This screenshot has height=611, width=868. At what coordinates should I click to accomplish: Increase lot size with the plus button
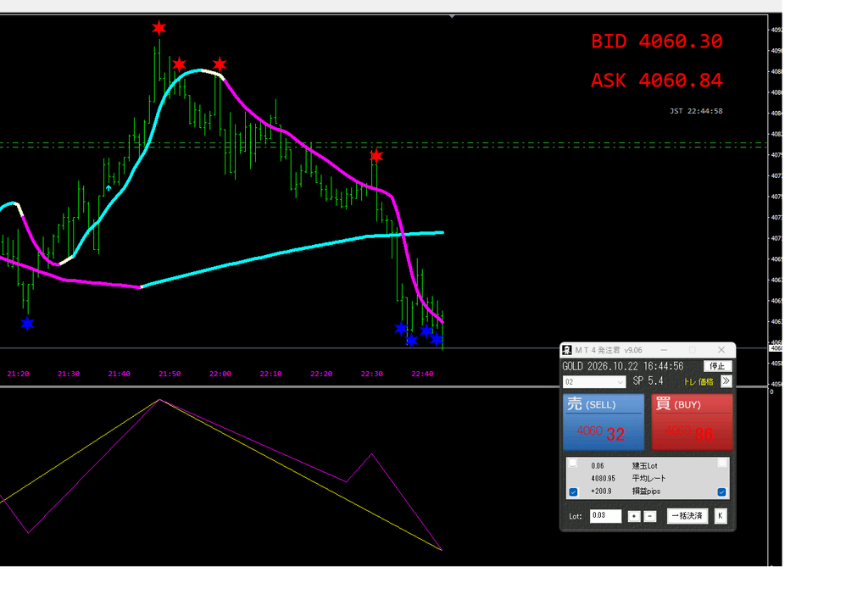[634, 516]
